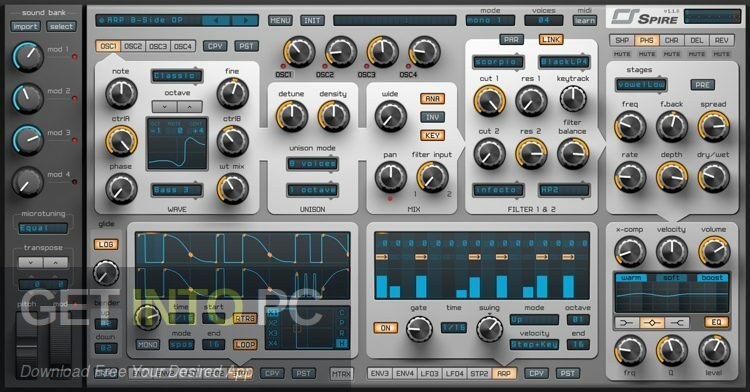
Task: Open the Classic oscillator mode dropdown
Action: click(x=176, y=76)
